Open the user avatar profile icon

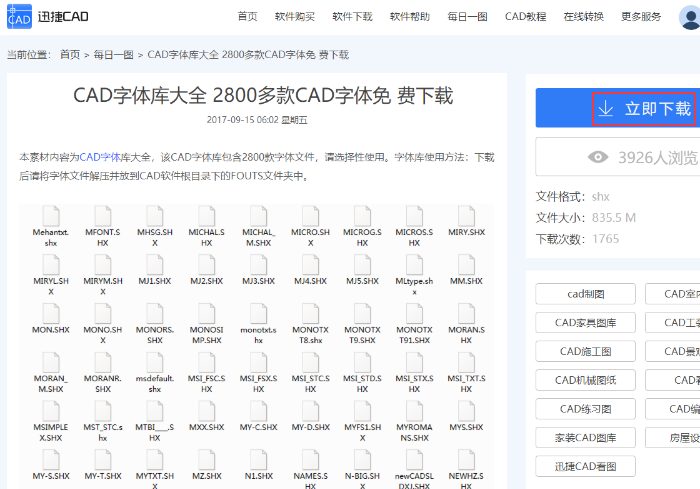690,17
